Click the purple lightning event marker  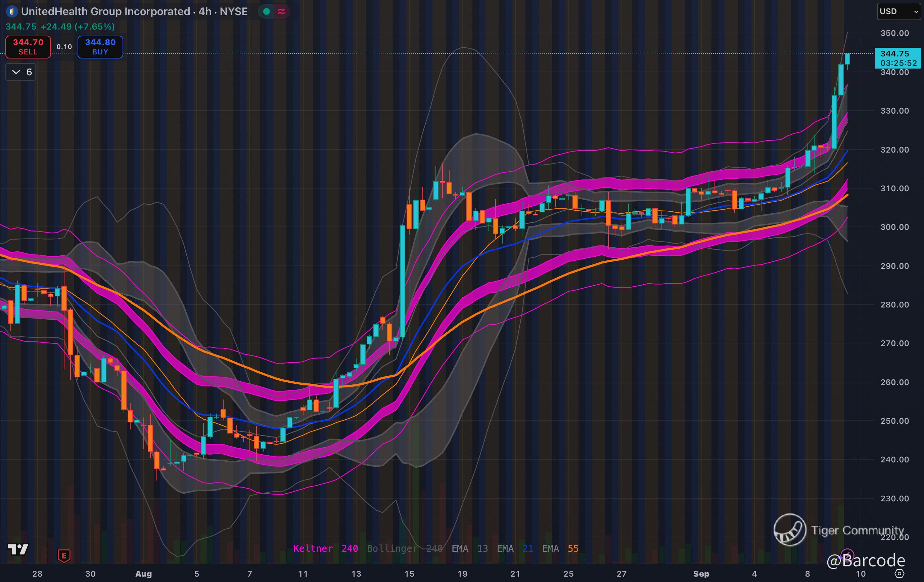point(847,555)
